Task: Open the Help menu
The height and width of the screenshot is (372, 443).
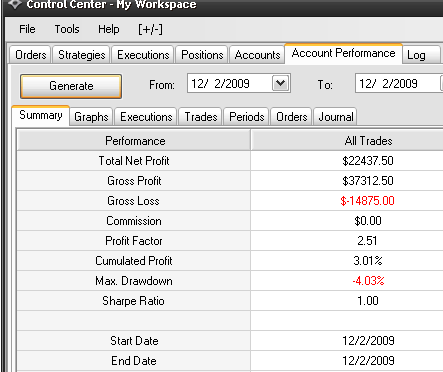Action: click(109, 29)
